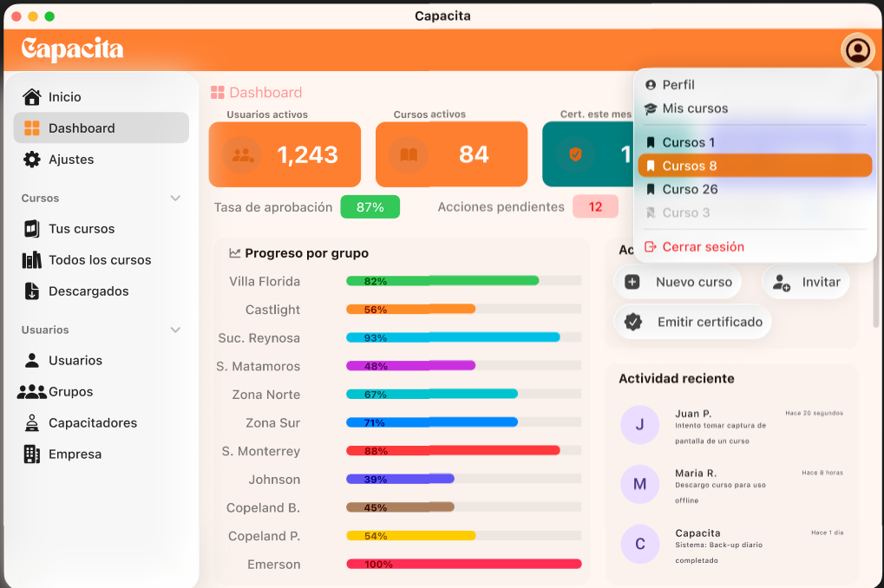Click Emerson's 100% progress bar
884x588 pixels.
(x=463, y=564)
